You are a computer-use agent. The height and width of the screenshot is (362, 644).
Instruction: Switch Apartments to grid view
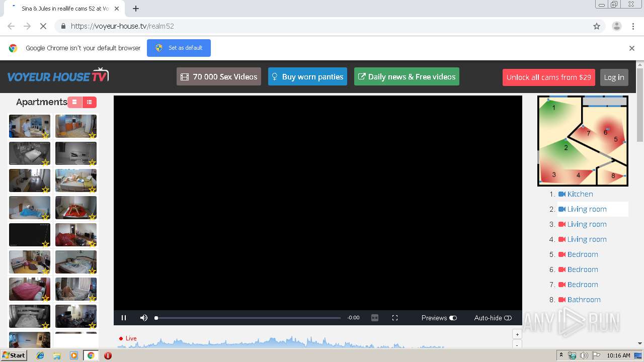pos(74,102)
